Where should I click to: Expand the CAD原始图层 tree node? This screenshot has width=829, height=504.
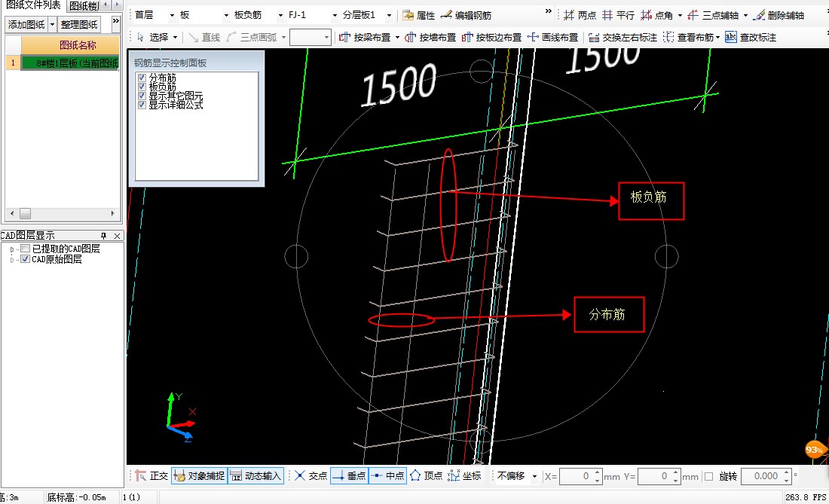tap(12, 259)
